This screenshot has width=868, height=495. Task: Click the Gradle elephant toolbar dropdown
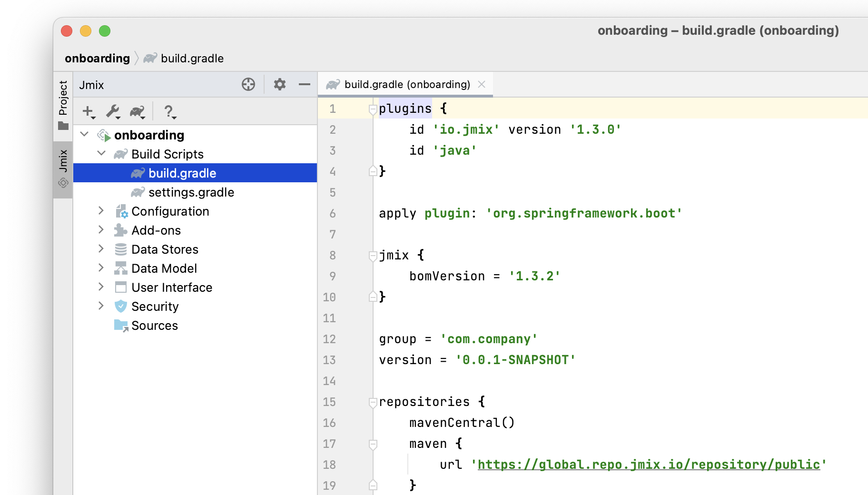click(138, 112)
